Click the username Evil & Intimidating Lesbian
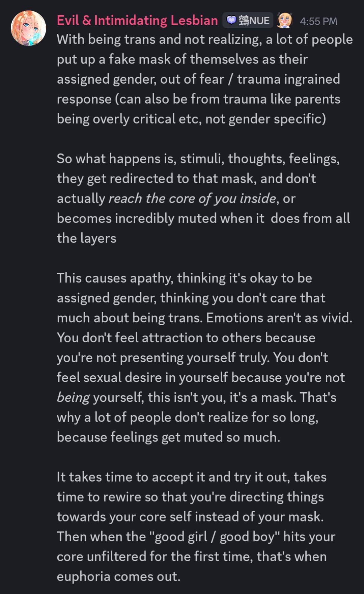 click(137, 21)
